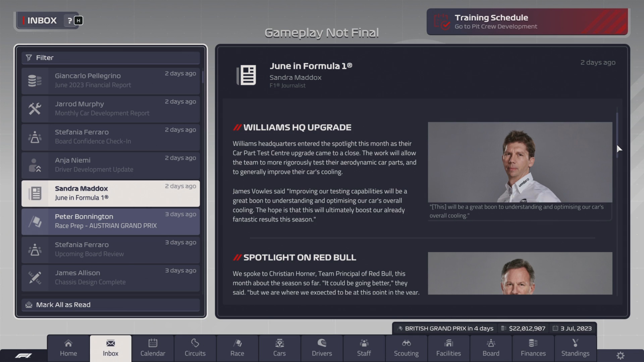
Task: Select the Circuits icon
Action: [x=195, y=348]
